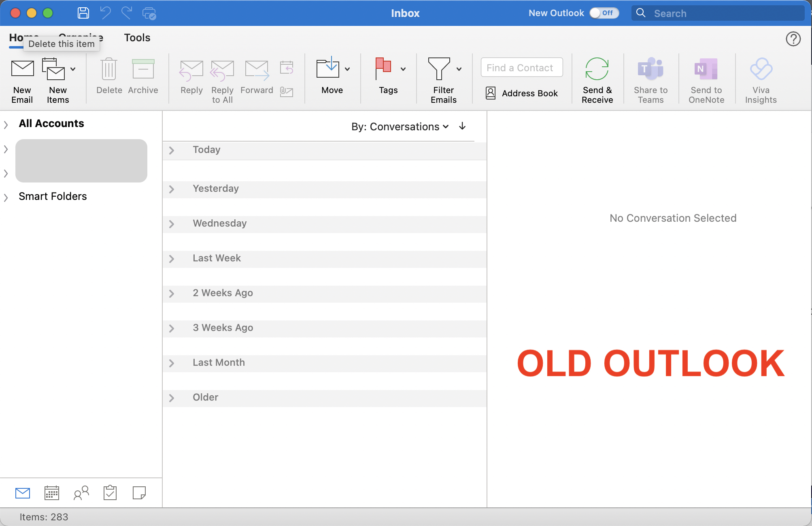Click the save icon in title bar

coord(83,13)
